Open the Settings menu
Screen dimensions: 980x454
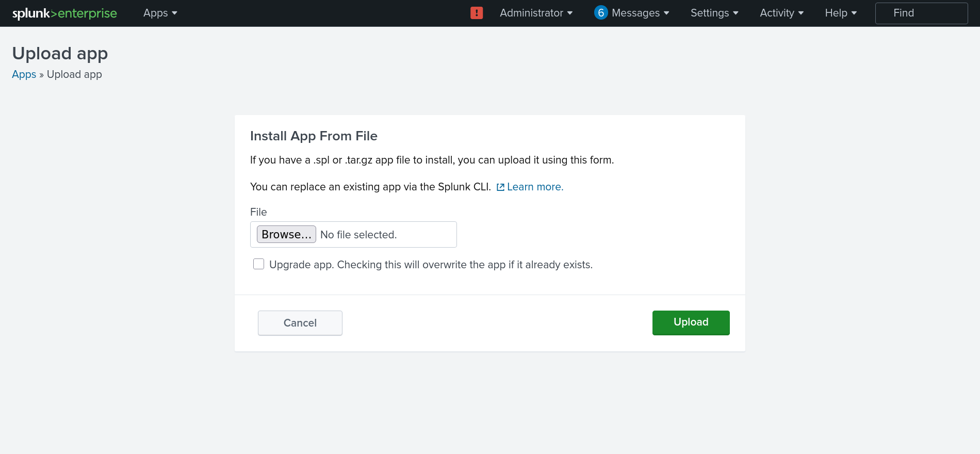[714, 13]
